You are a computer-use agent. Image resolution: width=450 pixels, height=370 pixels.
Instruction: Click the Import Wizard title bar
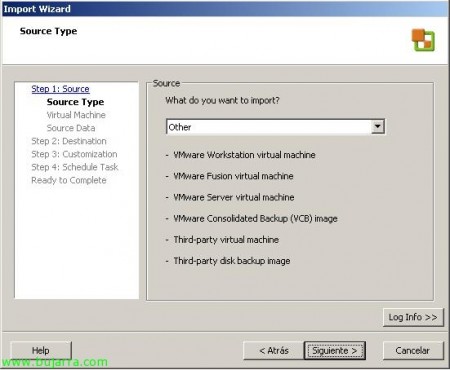225,9
